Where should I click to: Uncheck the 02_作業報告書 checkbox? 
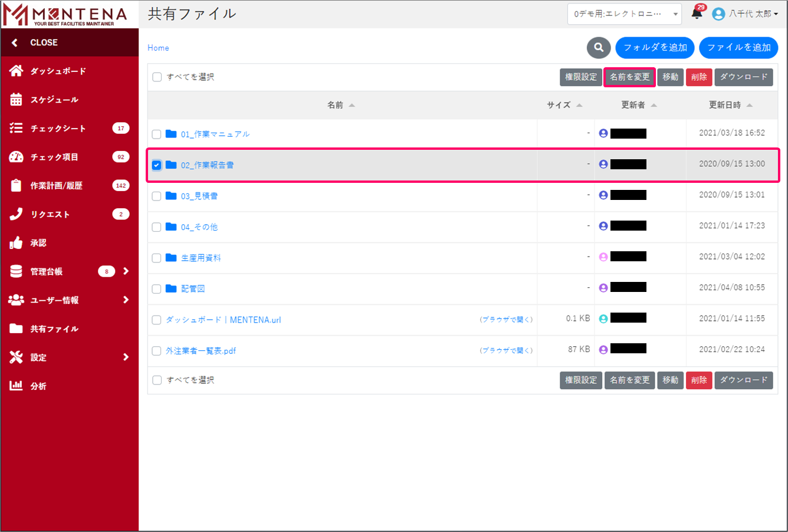156,165
